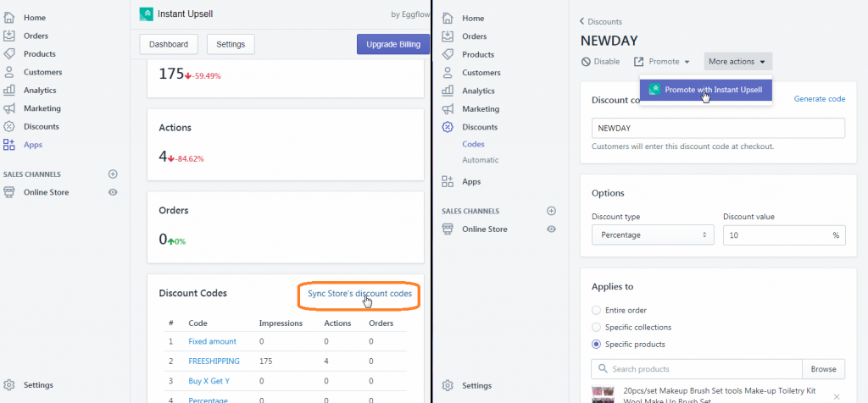The width and height of the screenshot is (868, 403).
Task: Click Discounts badge icon in left window
Action: 8,127
